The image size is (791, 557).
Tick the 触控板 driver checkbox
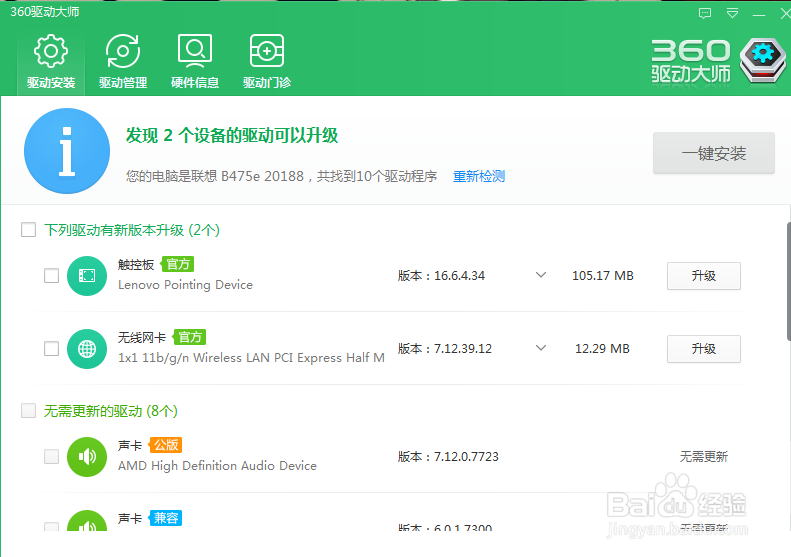51,275
